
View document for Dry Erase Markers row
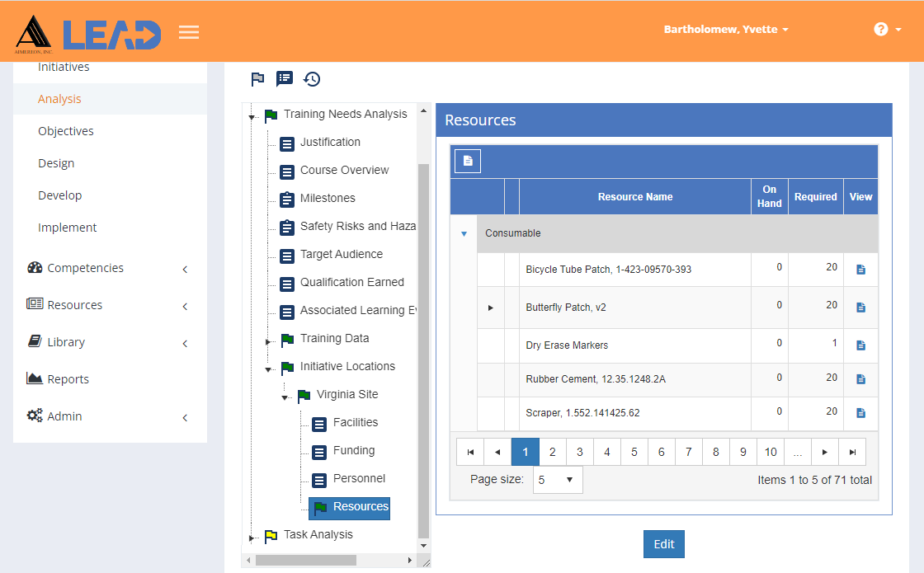coord(861,345)
